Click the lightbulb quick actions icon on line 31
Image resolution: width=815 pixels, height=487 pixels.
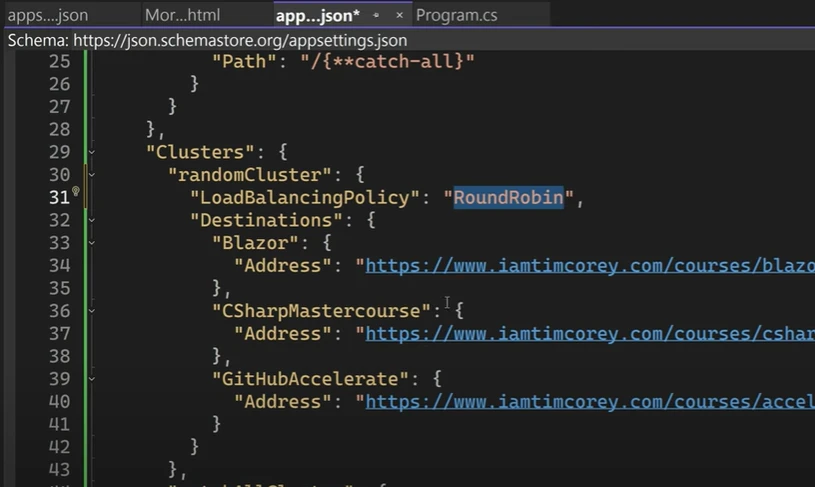pyautogui.click(x=76, y=191)
